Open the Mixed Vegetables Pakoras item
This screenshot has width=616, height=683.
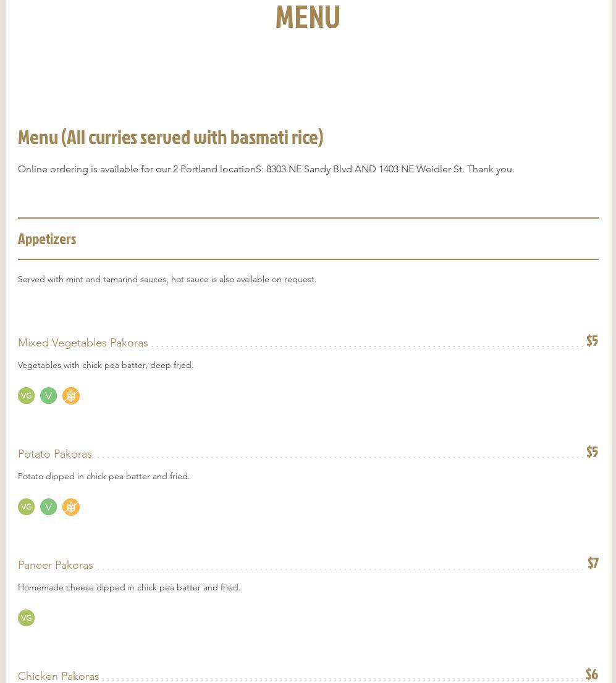click(83, 343)
